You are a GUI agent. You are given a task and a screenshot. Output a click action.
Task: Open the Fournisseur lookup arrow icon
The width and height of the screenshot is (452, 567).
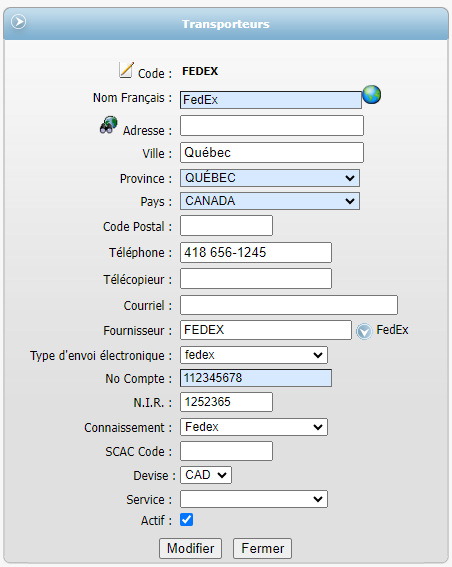click(x=364, y=331)
